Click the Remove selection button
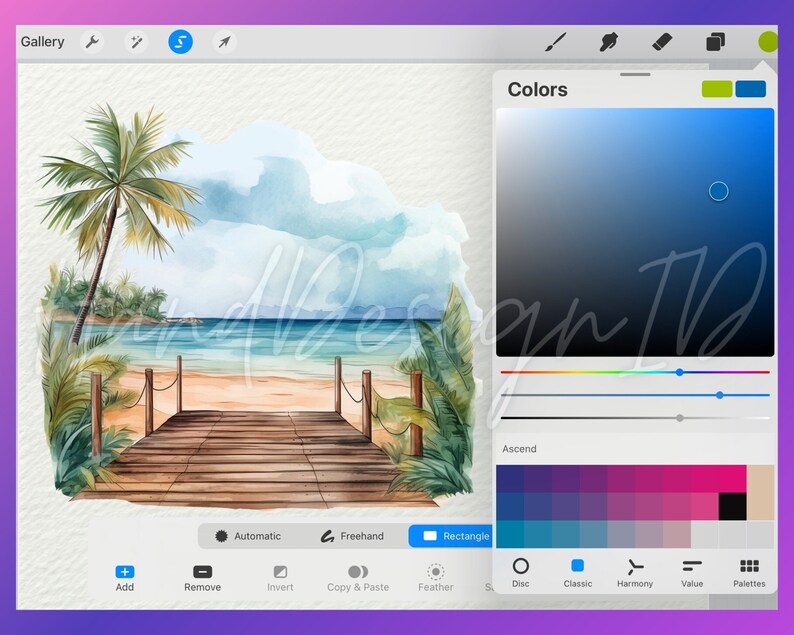This screenshot has width=794, height=635. 203,578
